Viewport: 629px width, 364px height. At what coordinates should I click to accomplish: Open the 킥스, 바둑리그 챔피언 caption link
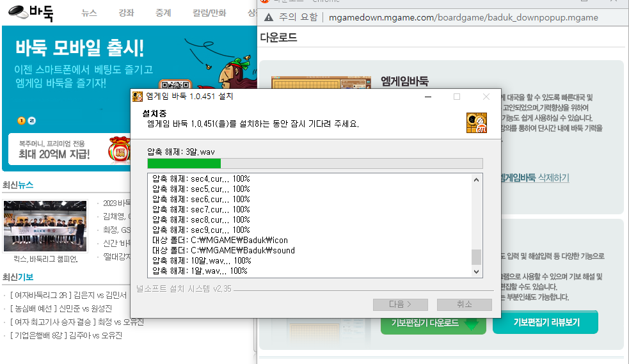(45, 259)
